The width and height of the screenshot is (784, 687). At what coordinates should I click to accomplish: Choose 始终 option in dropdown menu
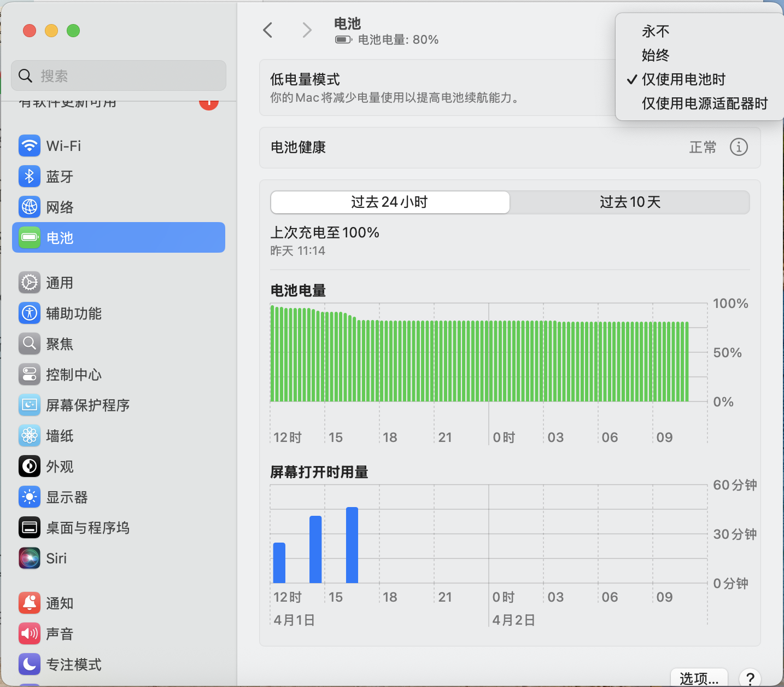[x=656, y=55]
